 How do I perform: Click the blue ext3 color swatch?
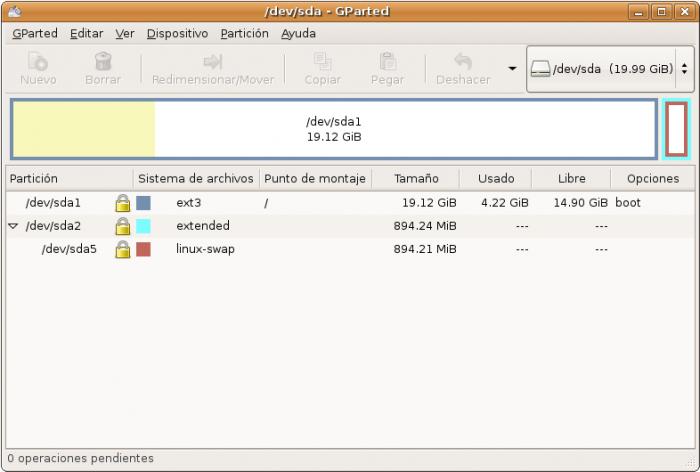pyautogui.click(x=143, y=203)
